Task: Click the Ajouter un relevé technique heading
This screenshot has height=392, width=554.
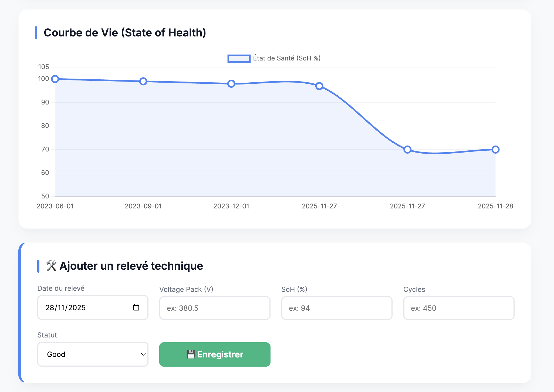Action: [131, 266]
